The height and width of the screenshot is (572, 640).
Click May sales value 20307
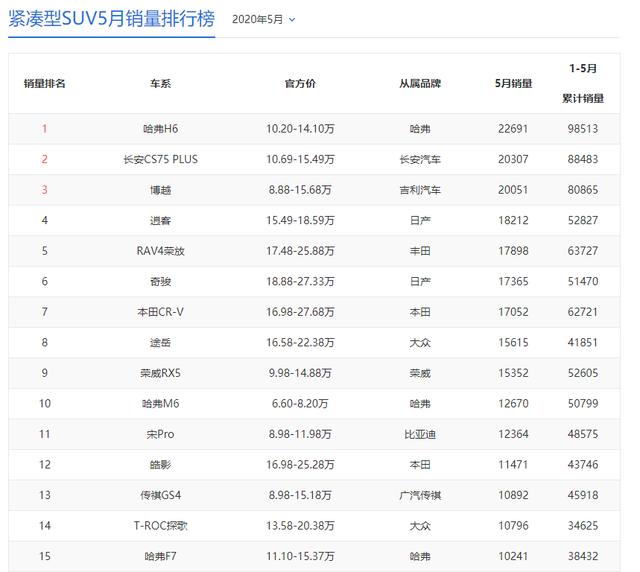coord(513,159)
